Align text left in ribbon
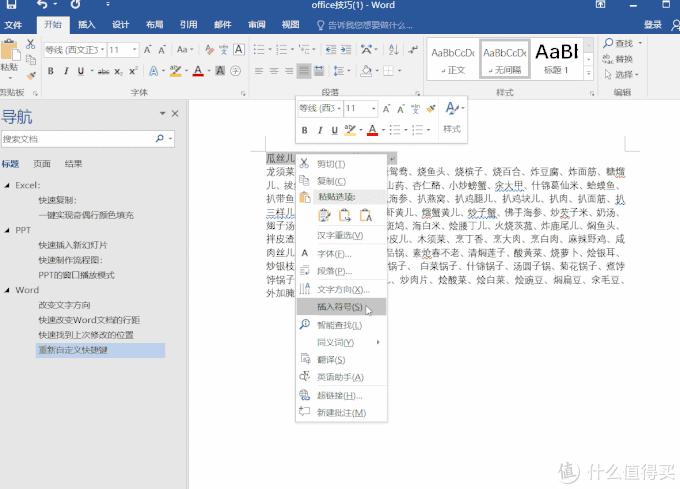This screenshot has height=489, width=680. [259, 71]
